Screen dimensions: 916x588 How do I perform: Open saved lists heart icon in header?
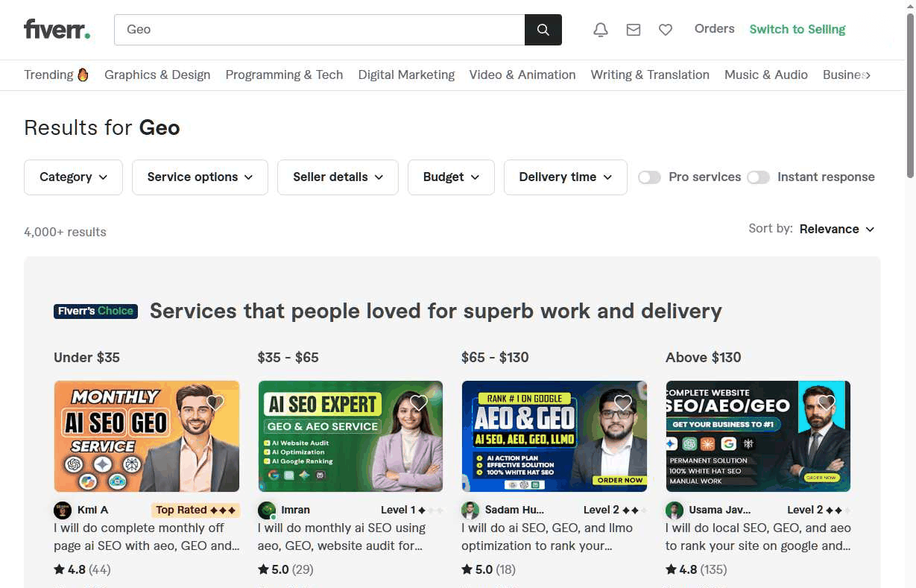click(x=666, y=30)
